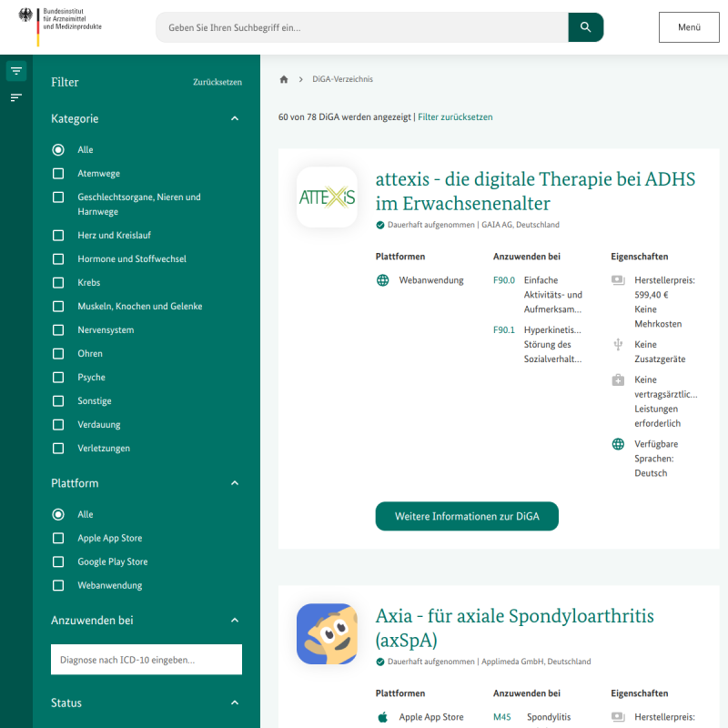
Task: Open the Menü button
Action: click(x=689, y=27)
